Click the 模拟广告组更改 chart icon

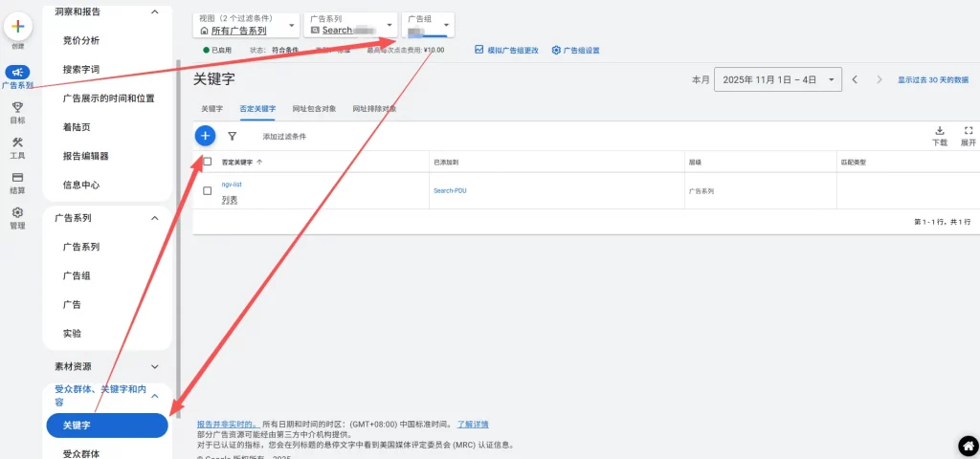click(x=479, y=50)
